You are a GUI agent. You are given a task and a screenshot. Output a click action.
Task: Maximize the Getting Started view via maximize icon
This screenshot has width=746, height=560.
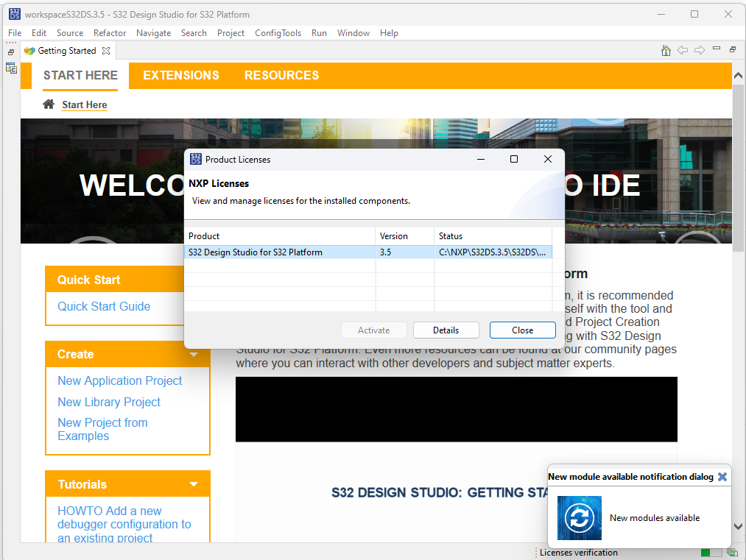(x=731, y=49)
